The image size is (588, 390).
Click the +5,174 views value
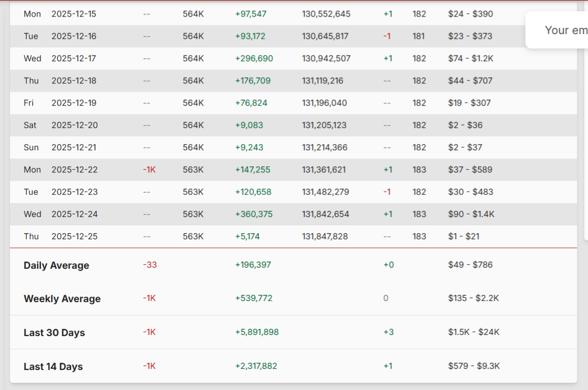(x=247, y=236)
